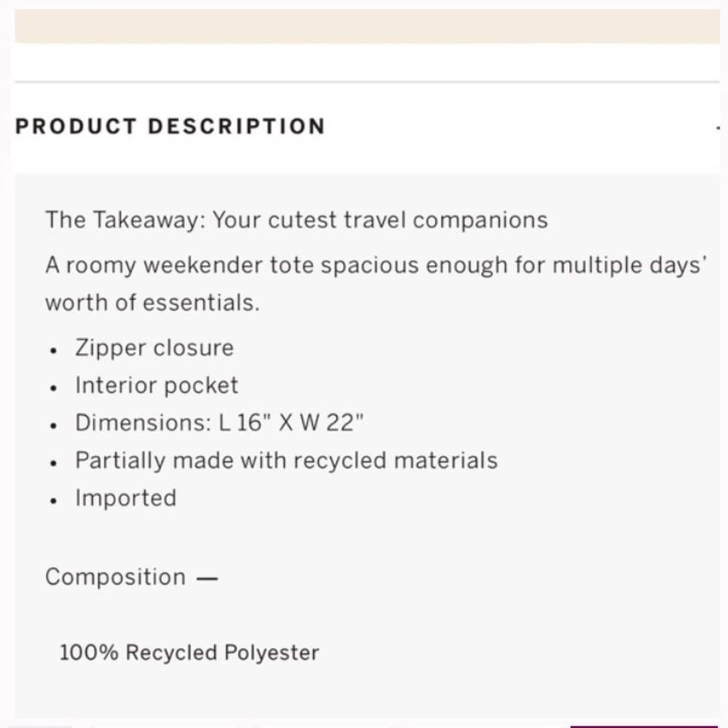Select the "Interior pocket" bullet item
728x728 pixels.
(x=157, y=385)
